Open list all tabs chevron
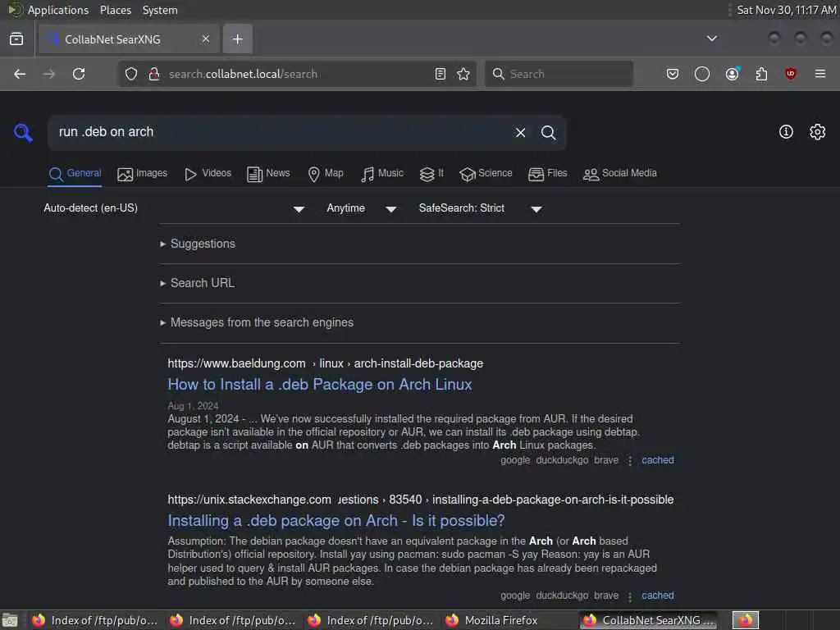 click(x=712, y=39)
